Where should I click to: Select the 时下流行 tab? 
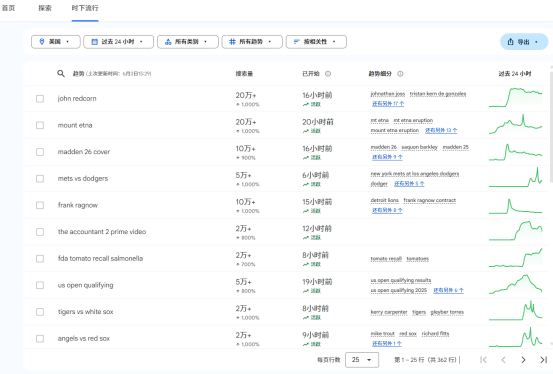85,8
